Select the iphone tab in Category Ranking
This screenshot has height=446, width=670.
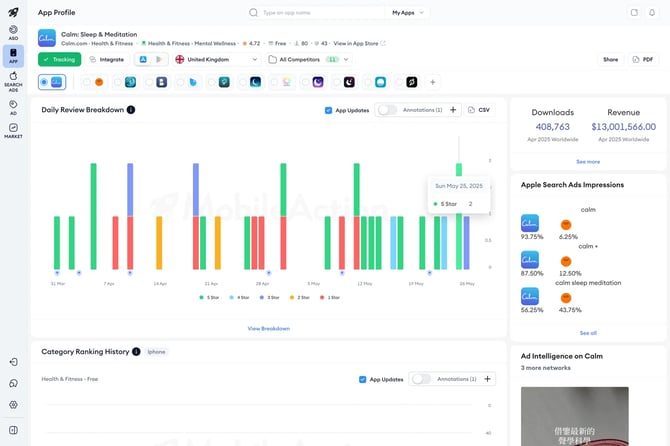pos(156,352)
